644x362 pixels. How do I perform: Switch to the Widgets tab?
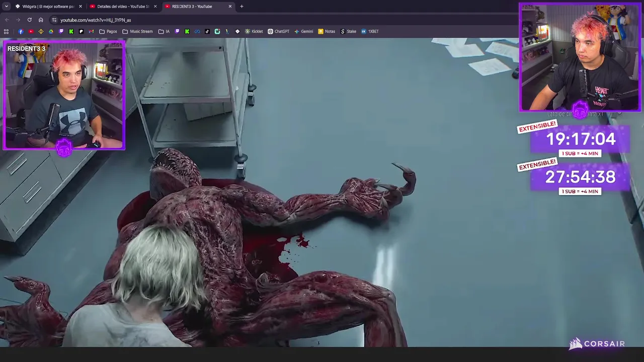[48, 7]
